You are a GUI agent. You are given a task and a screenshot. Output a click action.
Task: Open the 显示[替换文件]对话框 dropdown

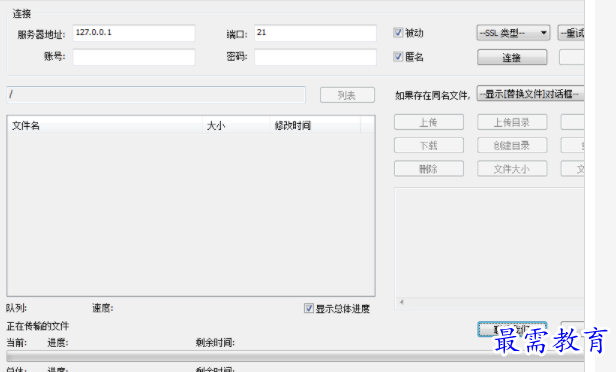[x=530, y=94]
